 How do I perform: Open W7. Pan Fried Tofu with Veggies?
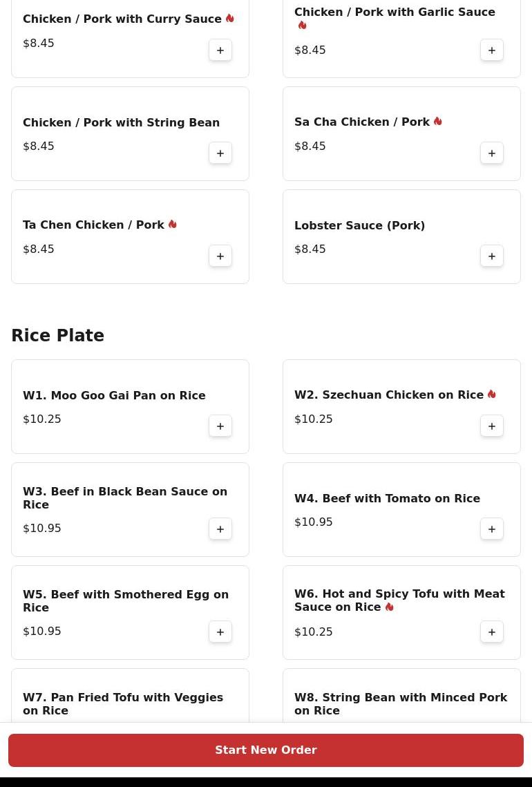[x=123, y=704]
